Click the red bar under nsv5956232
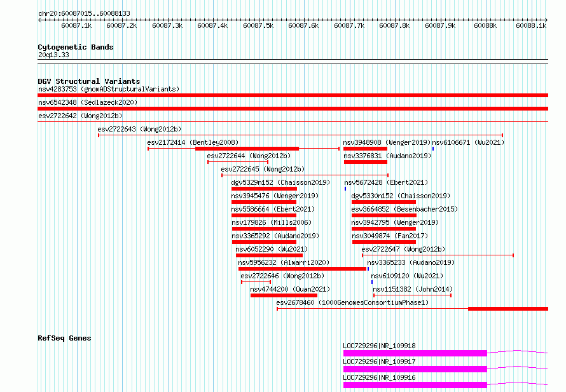Viewport: 566px width, 392px height. [302, 269]
